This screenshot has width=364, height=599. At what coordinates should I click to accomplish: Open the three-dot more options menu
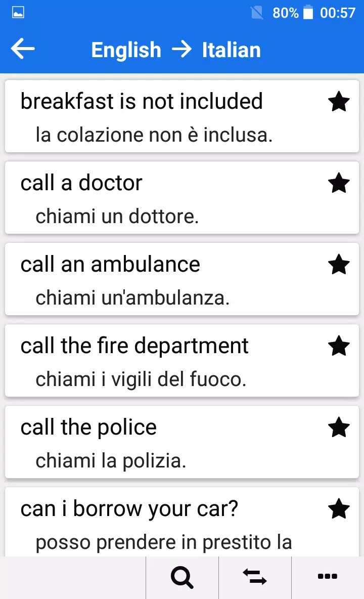pos(328,577)
